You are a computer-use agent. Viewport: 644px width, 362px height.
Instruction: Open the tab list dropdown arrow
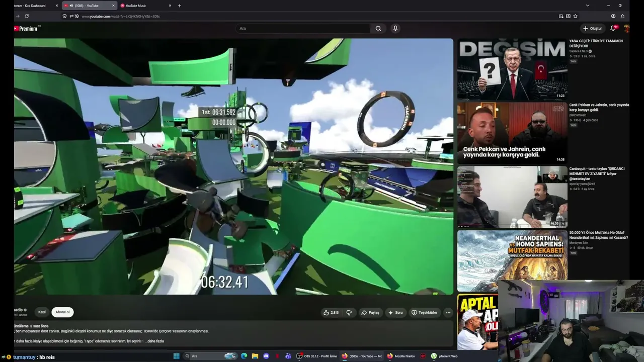[x=588, y=6]
